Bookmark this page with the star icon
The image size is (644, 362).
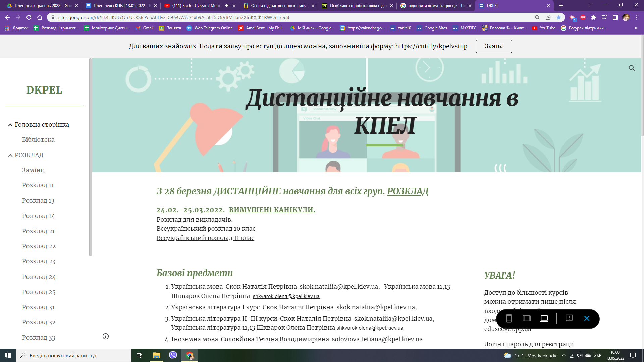559,17
